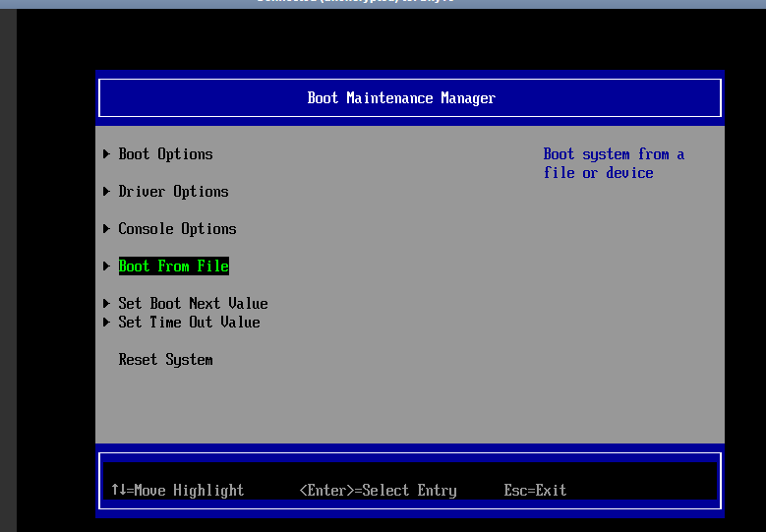This screenshot has width=766, height=532.
Task: Click the triangle arrow beside Console Options
Action: 106,228
